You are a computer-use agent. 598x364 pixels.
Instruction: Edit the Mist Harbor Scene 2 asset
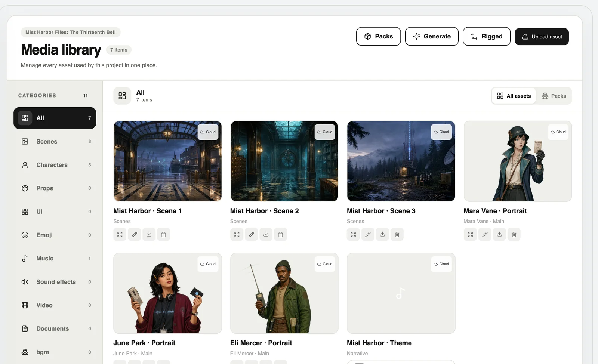[x=251, y=234]
